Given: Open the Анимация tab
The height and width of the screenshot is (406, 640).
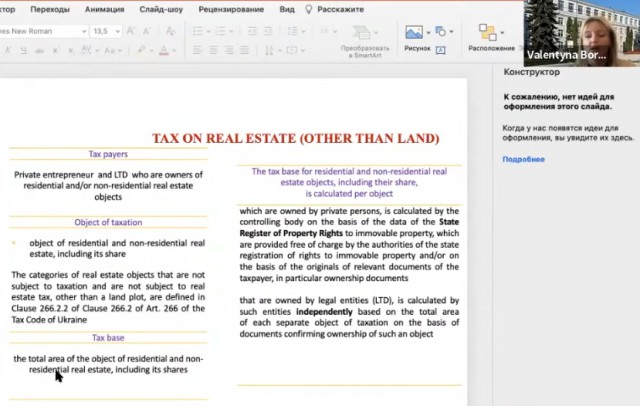Looking at the screenshot, I should point(104,9).
